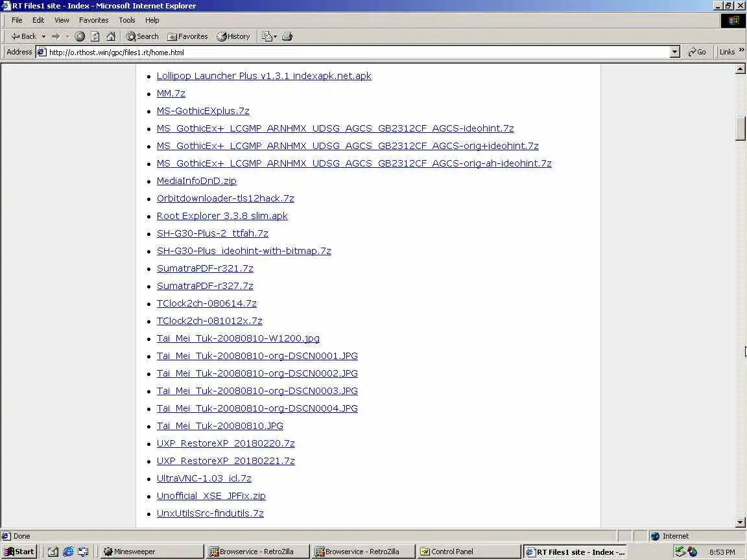Image resolution: width=747 pixels, height=560 pixels.
Task: Stop page loading with the Stop icon
Action: (x=80, y=36)
